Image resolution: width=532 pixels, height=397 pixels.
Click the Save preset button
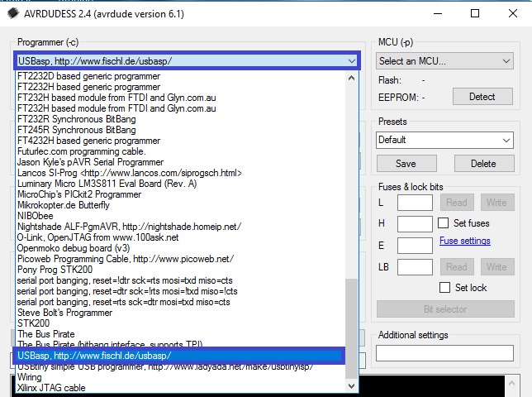406,164
